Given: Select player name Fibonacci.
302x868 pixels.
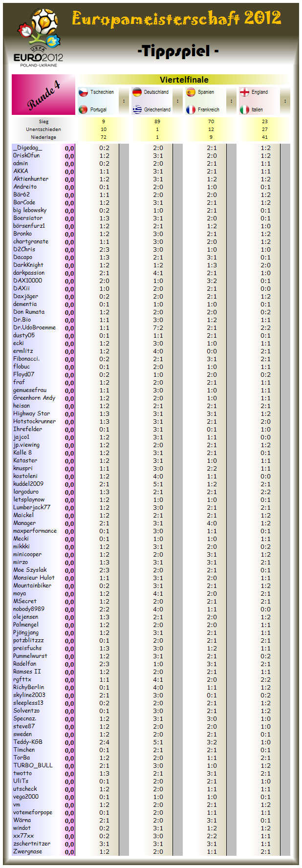Looking at the screenshot, I should point(26,359).
